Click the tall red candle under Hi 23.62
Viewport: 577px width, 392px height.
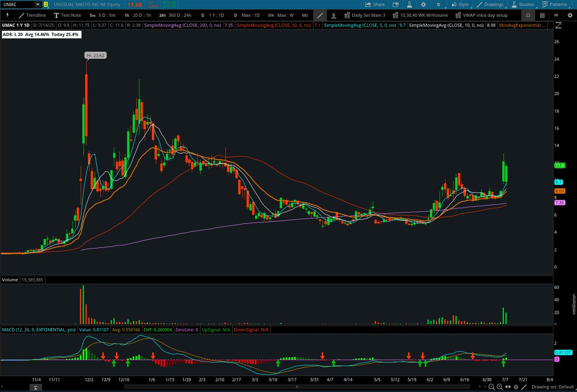(87, 106)
